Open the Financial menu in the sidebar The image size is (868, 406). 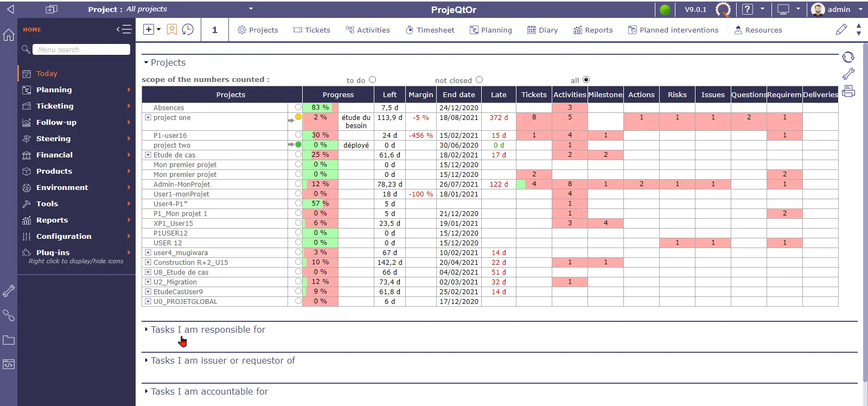(76, 155)
